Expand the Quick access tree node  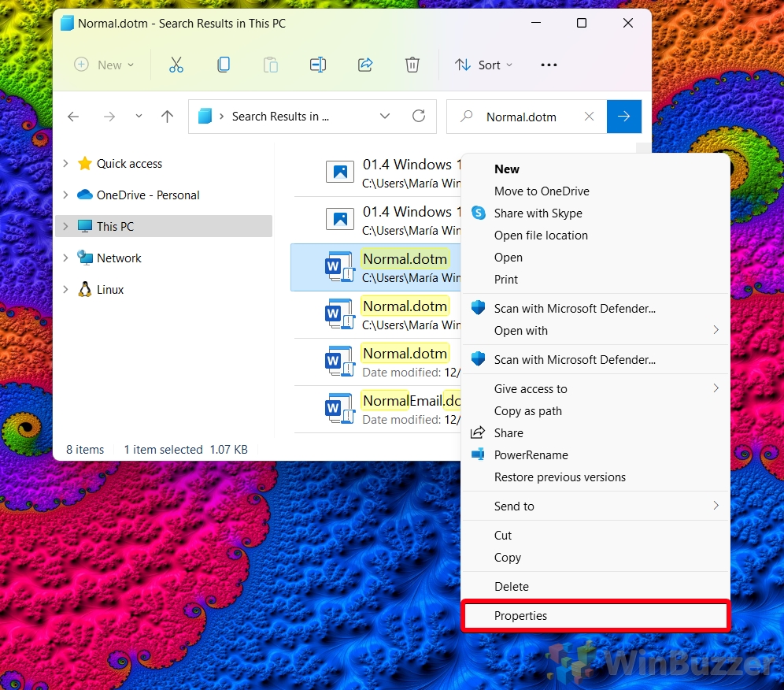(65, 163)
